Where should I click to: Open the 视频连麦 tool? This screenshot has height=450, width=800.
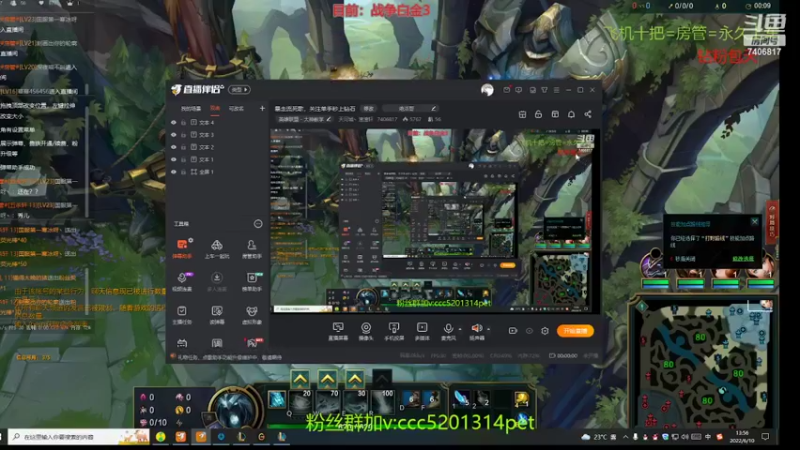(x=182, y=281)
